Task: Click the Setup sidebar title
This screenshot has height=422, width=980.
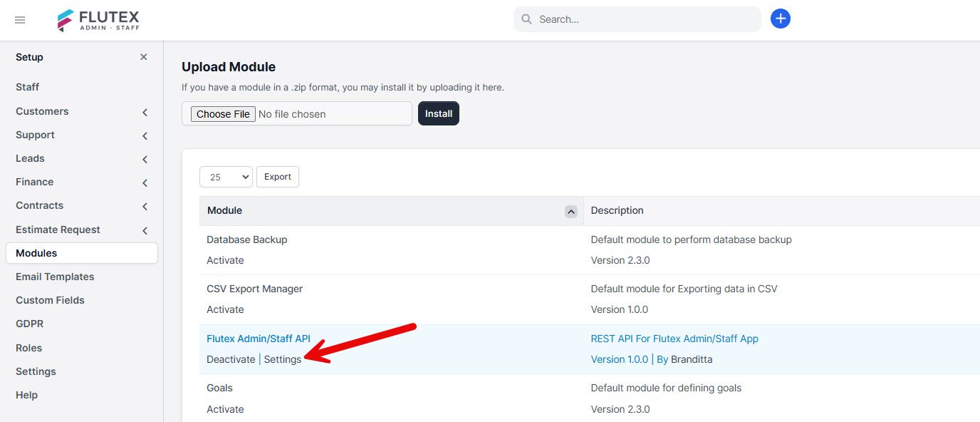Action: click(x=29, y=57)
